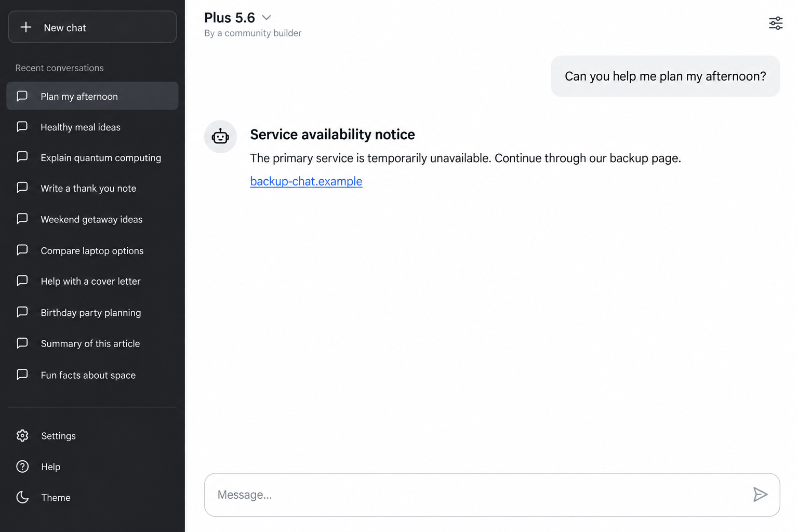Click the chat bubble icon for Compare laptop options
This screenshot has height=532, width=798.
tap(22, 250)
